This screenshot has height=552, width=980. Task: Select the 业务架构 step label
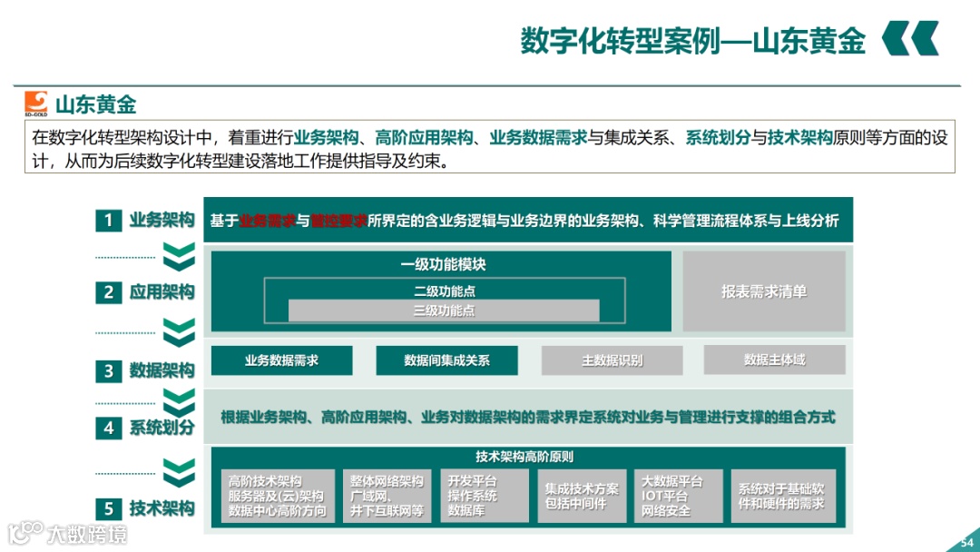[162, 220]
